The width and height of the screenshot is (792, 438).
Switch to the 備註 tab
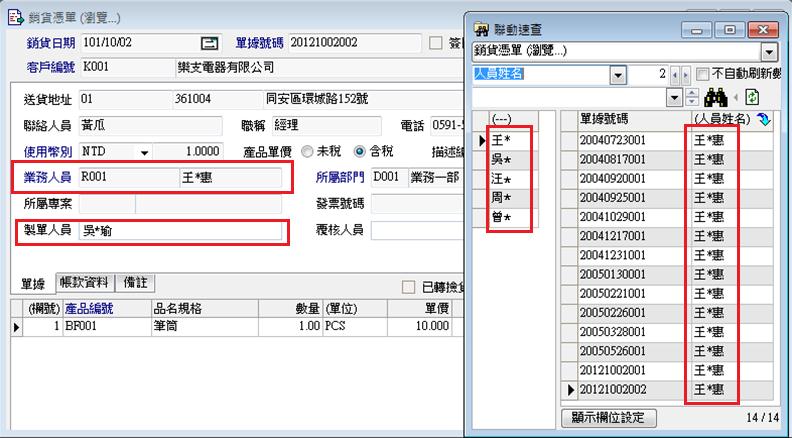tap(133, 283)
